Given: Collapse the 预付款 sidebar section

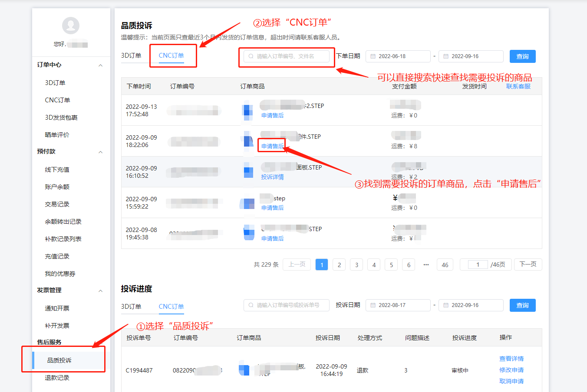Looking at the screenshot, I should [100, 152].
